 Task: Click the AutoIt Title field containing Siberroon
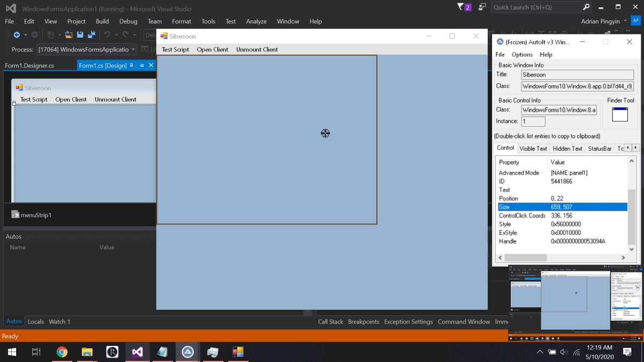pyautogui.click(x=577, y=75)
